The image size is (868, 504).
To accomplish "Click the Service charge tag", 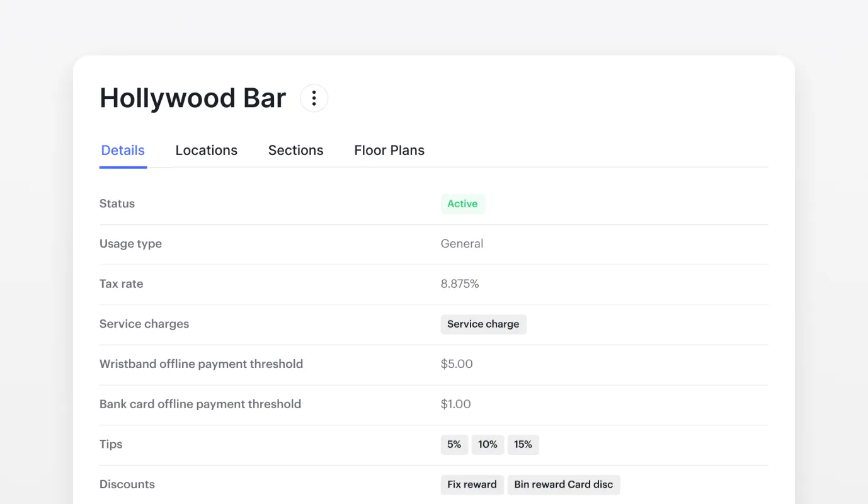I will (x=483, y=324).
